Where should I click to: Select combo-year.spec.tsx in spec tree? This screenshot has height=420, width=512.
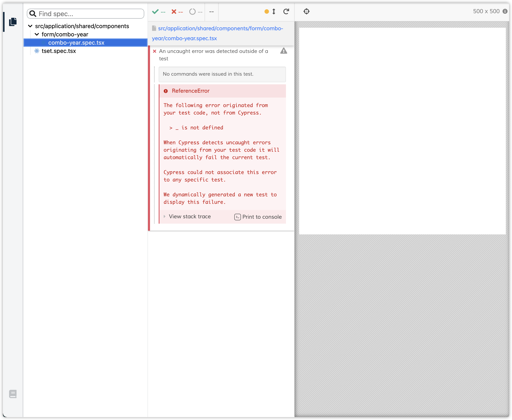(x=86, y=43)
